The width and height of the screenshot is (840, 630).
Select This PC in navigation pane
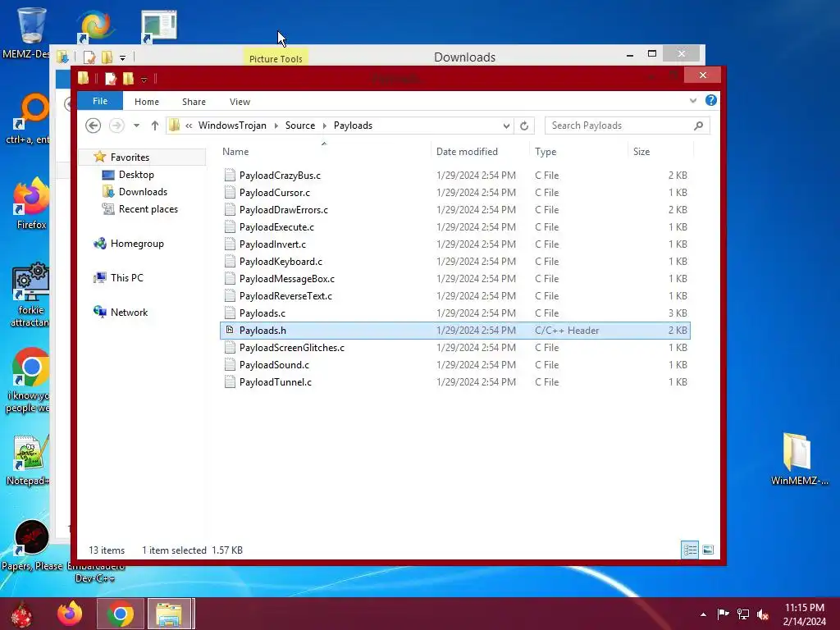tap(126, 277)
